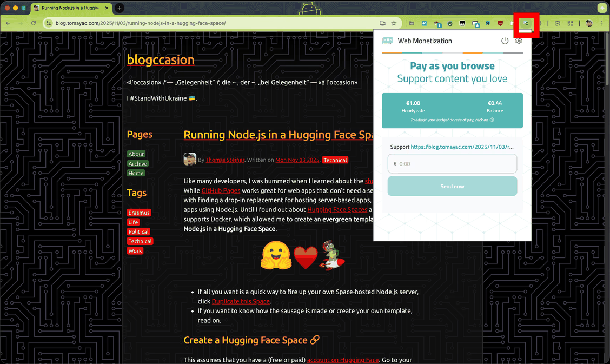Open a new browser tab
610x364 pixels.
point(120,8)
